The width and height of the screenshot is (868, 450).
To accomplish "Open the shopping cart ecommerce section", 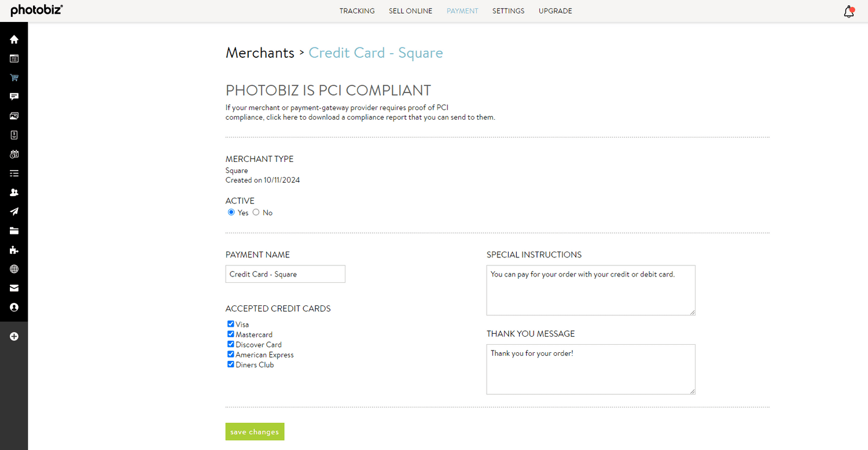I will coord(14,78).
